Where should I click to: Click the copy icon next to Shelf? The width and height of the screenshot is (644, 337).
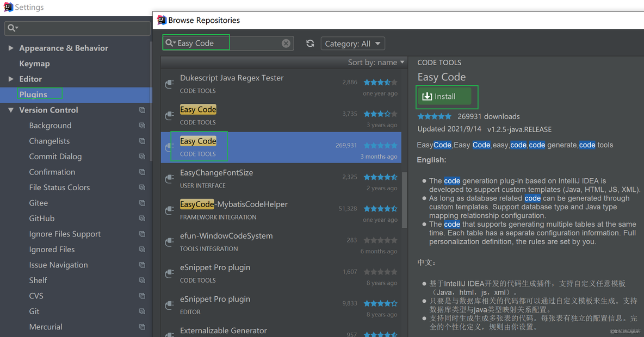(142, 280)
